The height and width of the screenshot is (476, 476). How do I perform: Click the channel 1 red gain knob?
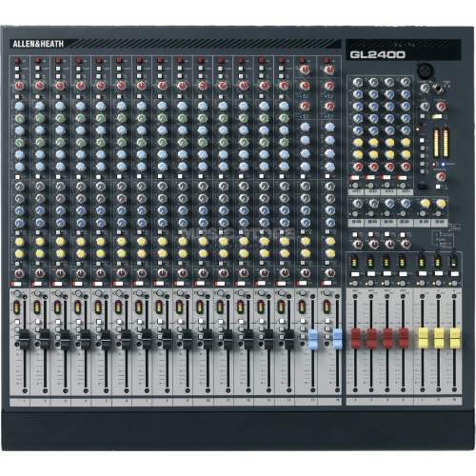click(x=19, y=86)
